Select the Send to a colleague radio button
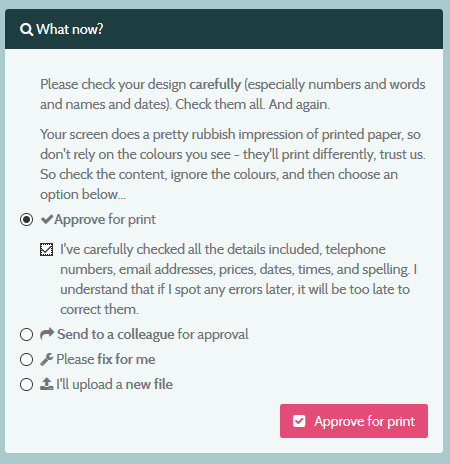Image resolution: width=450 pixels, height=464 pixels. coord(26,334)
